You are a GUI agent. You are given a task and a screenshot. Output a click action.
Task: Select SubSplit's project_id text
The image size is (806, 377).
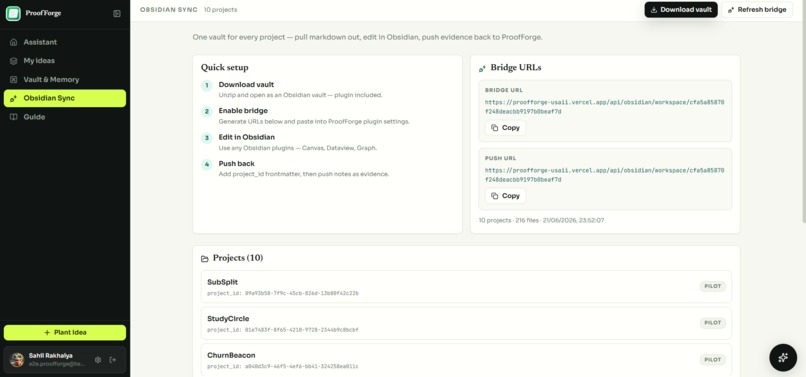pos(283,293)
